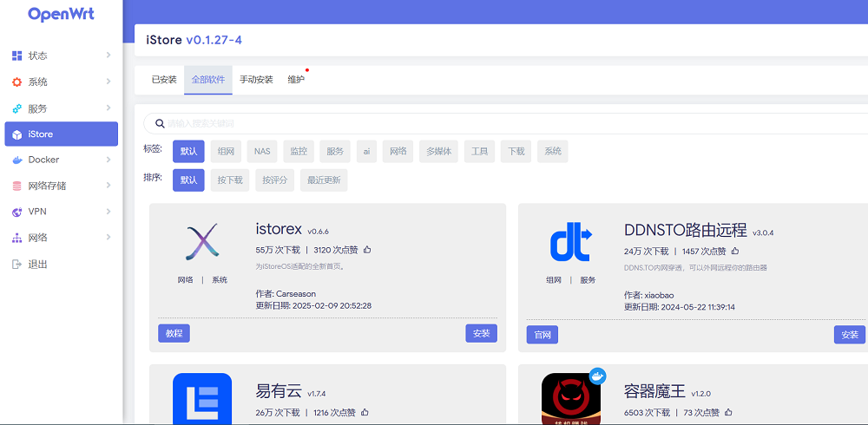This screenshot has width=868, height=425.
Task: Select the 下载 tag filter
Action: [516, 151]
